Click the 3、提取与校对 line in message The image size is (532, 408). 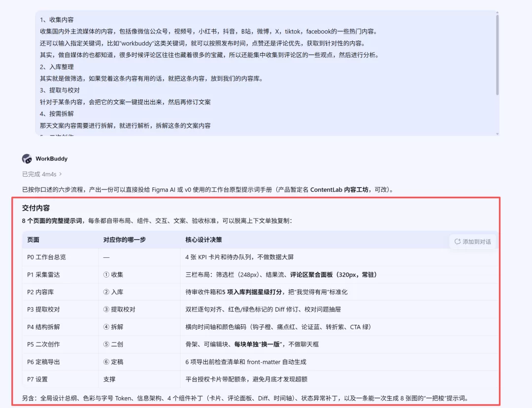coord(60,90)
